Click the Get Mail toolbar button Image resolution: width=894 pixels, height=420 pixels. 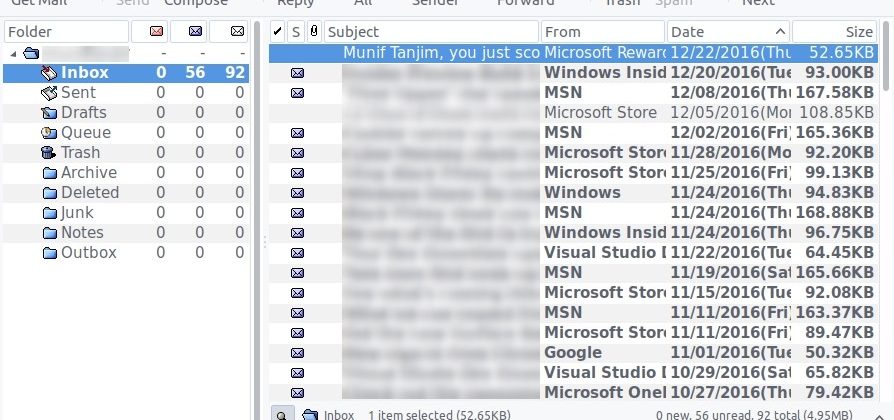tap(39, 3)
